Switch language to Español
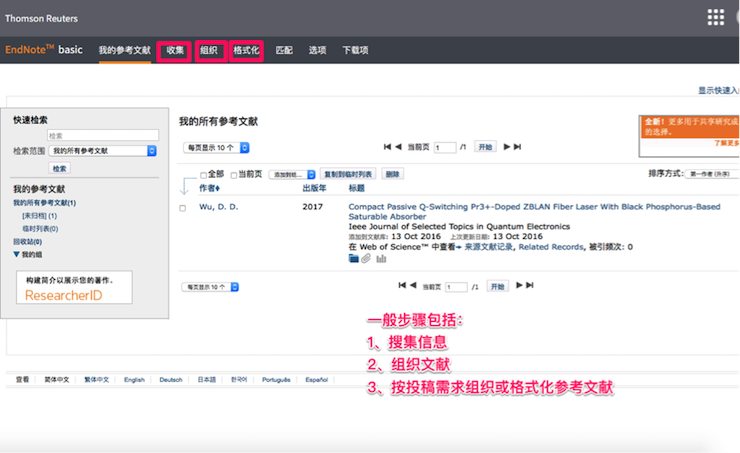 (316, 379)
